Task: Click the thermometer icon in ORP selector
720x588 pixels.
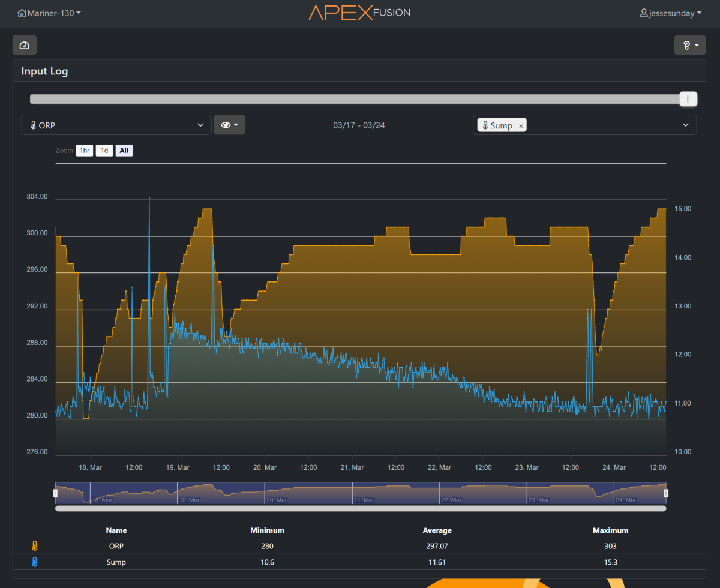Action: tap(33, 125)
